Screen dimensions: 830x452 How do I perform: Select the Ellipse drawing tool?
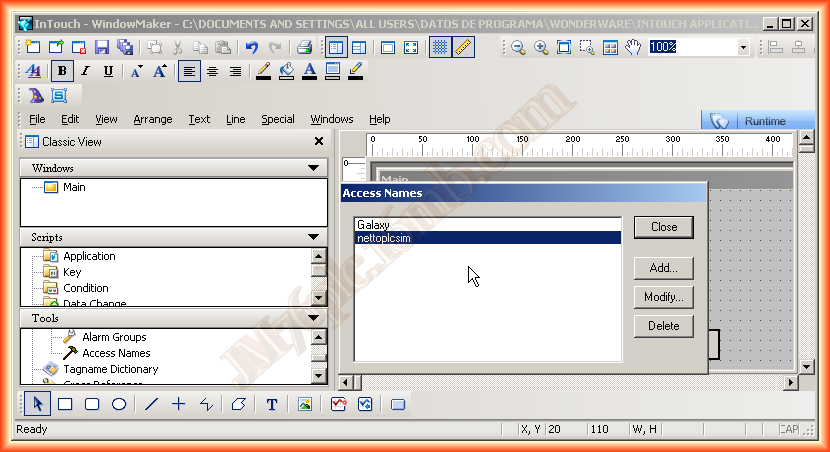coord(118,404)
